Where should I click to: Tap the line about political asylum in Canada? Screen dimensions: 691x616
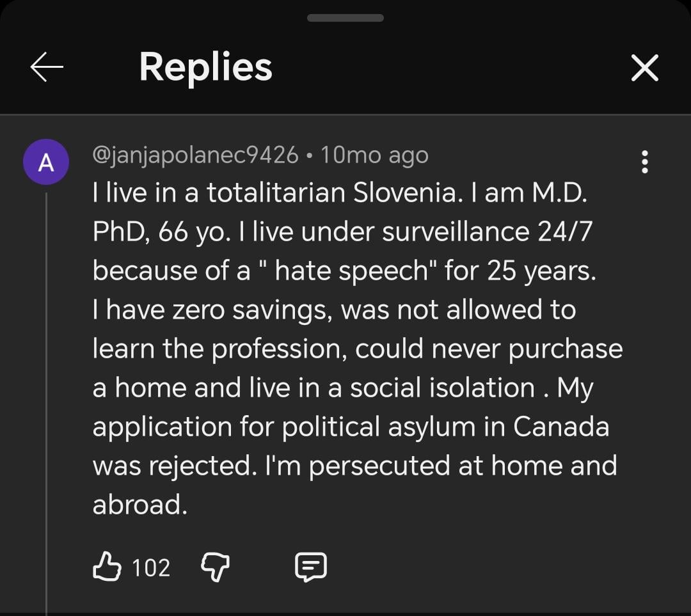[x=351, y=427]
